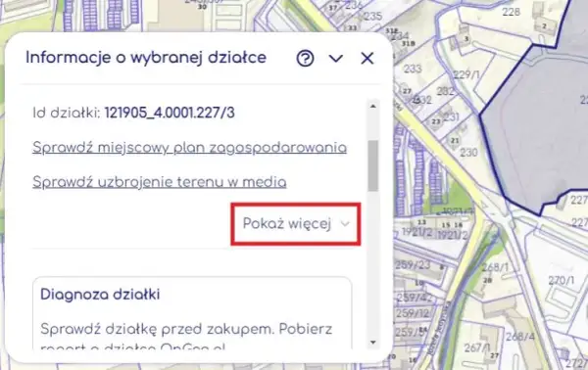Image resolution: width=588 pixels, height=370 pixels.
Task: Click parcel 270/1 on the map
Action: point(561,280)
